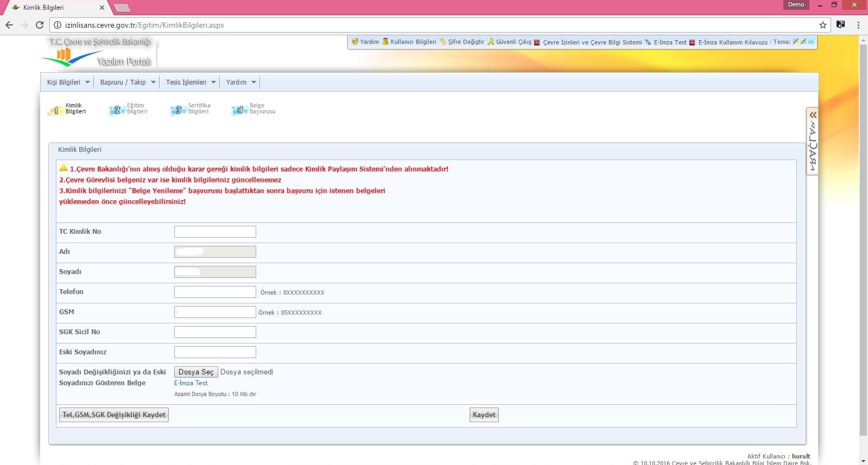Click into the SGK Sicil No field
This screenshot has height=465, width=868.
click(215, 333)
